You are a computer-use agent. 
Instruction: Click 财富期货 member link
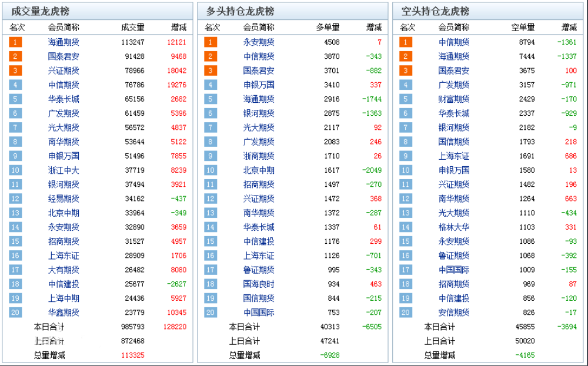pyautogui.click(x=454, y=99)
